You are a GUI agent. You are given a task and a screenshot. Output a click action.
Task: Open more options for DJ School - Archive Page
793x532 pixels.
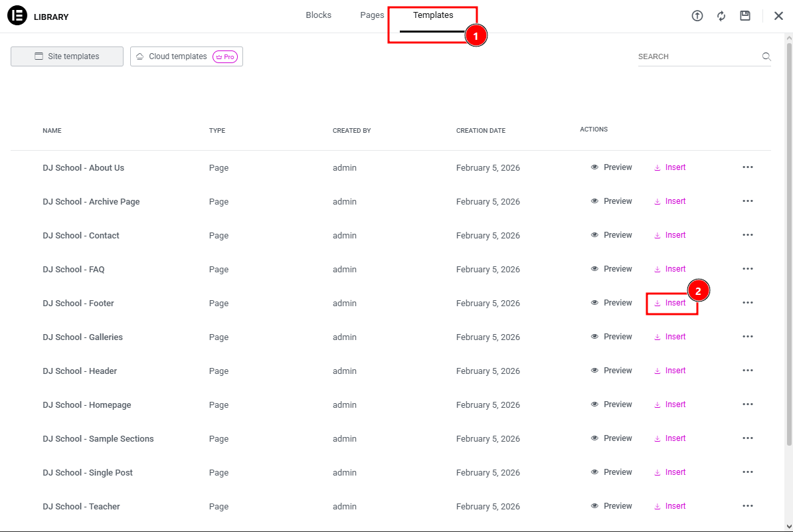click(747, 201)
